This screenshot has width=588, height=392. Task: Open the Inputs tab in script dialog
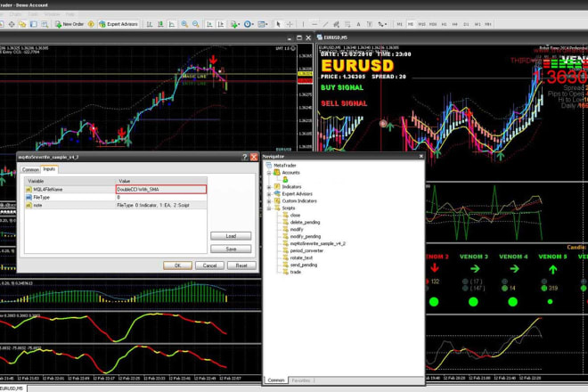click(x=49, y=169)
